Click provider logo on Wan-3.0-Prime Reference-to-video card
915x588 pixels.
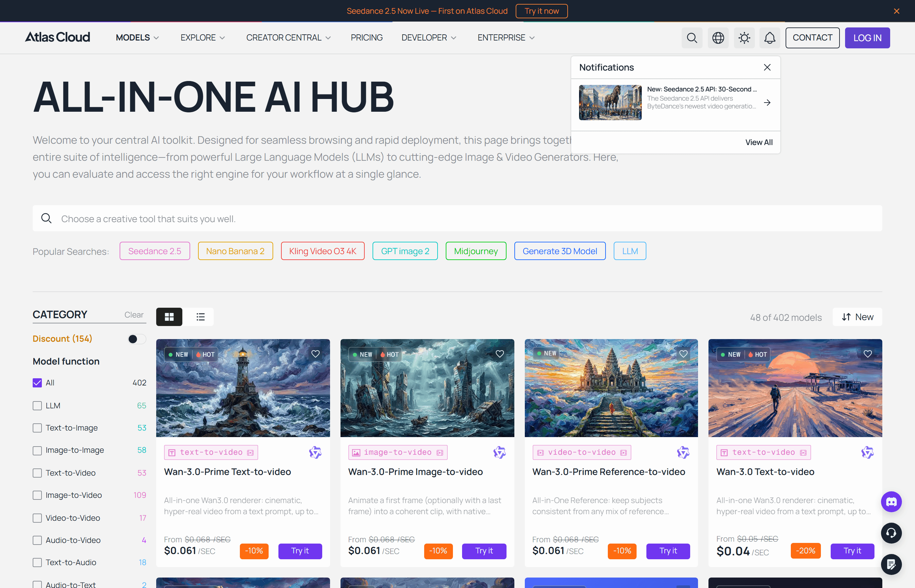683,452
